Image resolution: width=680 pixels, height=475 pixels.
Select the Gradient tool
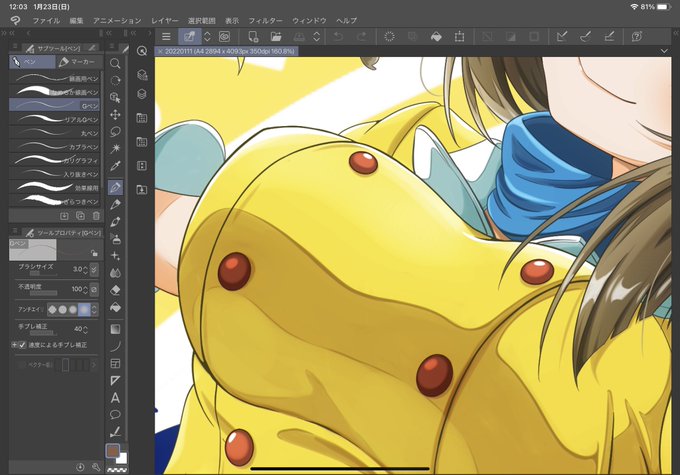point(115,329)
